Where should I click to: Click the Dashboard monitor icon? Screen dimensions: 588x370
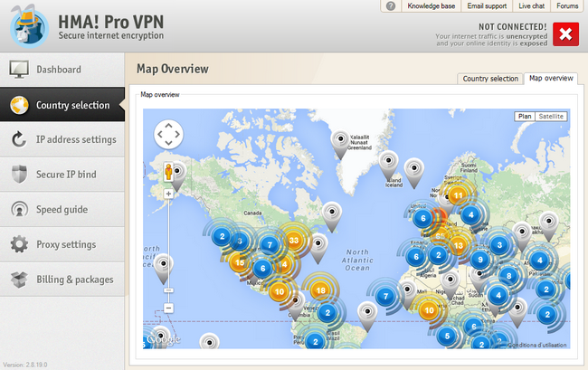click(19, 70)
